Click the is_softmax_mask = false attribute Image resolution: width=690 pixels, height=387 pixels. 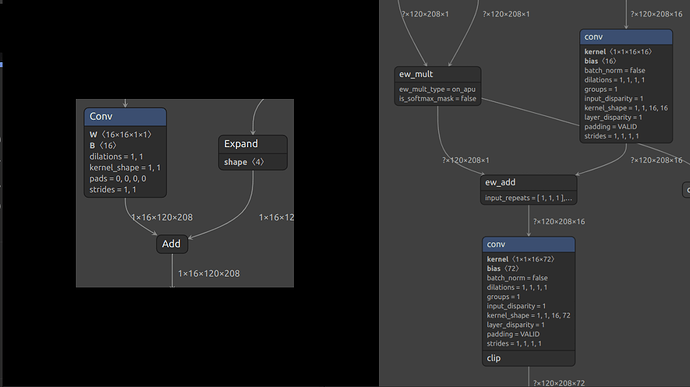[x=437, y=99]
